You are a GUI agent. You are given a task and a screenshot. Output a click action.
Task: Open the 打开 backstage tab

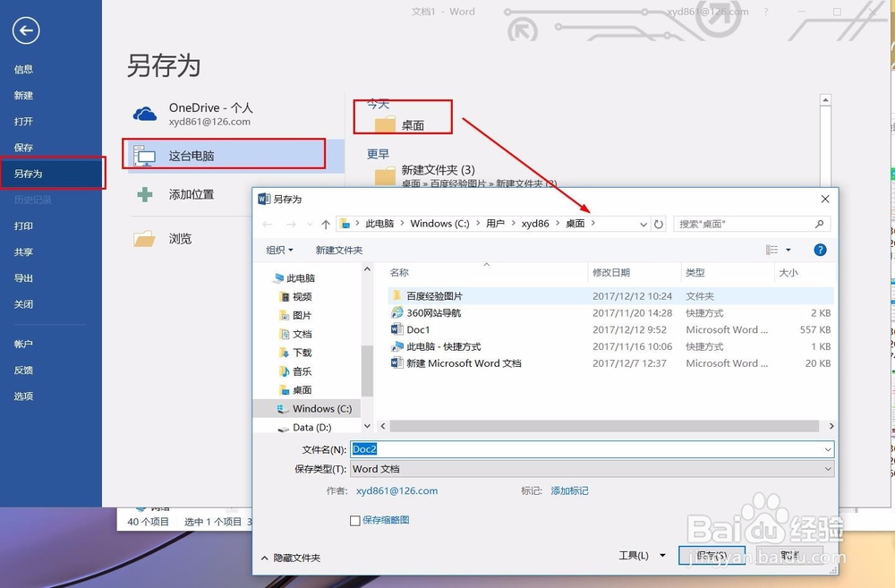point(23,121)
